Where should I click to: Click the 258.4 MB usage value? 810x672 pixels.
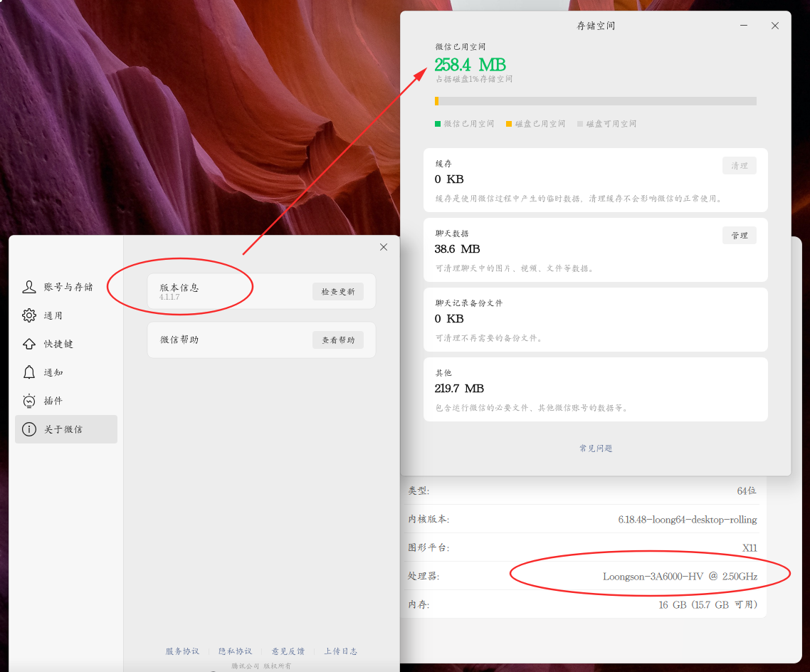470,65
